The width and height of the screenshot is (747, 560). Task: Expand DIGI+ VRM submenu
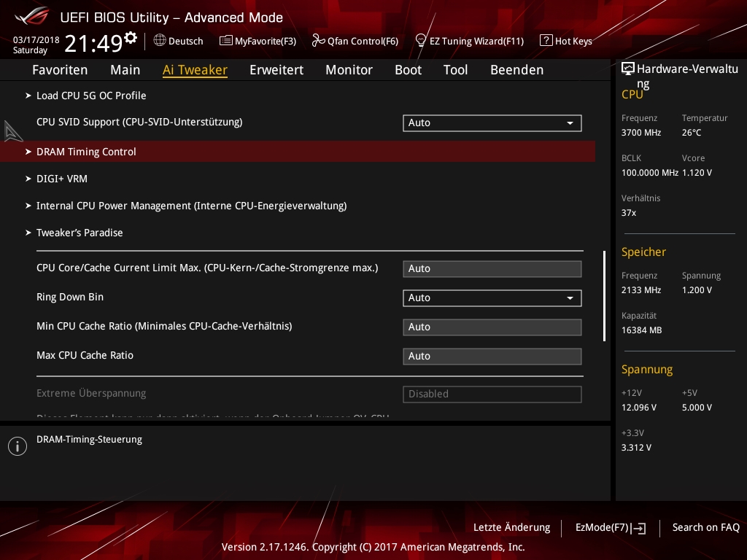click(62, 179)
